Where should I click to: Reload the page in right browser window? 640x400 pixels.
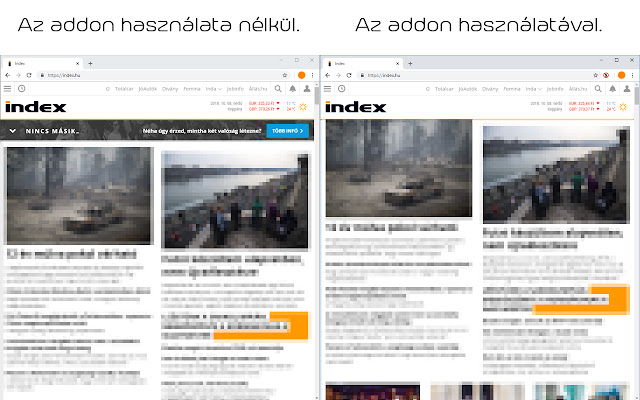pyautogui.click(x=349, y=75)
